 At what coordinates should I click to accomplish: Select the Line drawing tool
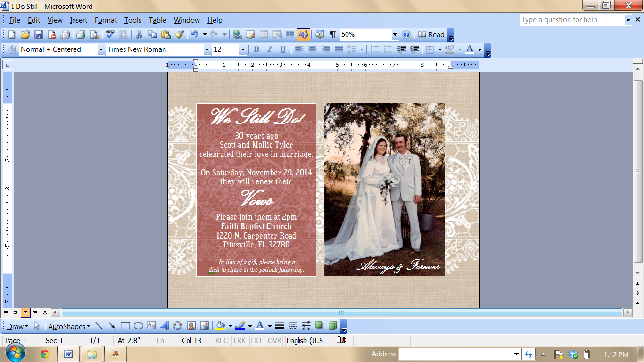coord(99,326)
